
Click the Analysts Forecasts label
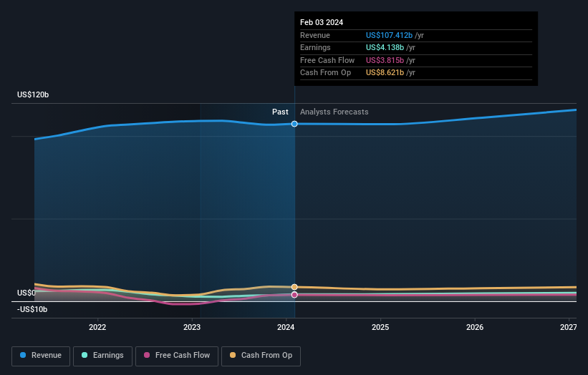[x=334, y=112]
